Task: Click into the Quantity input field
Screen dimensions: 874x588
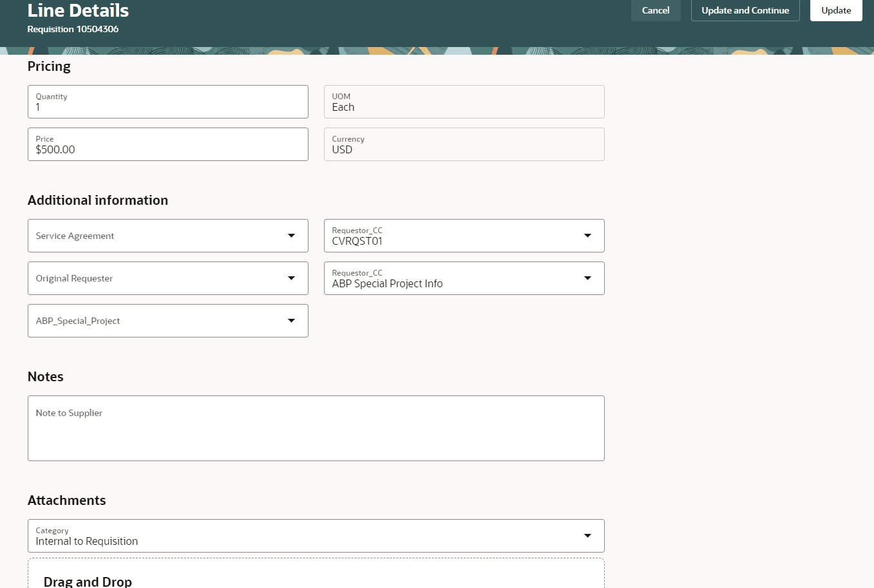Action: click(x=168, y=102)
